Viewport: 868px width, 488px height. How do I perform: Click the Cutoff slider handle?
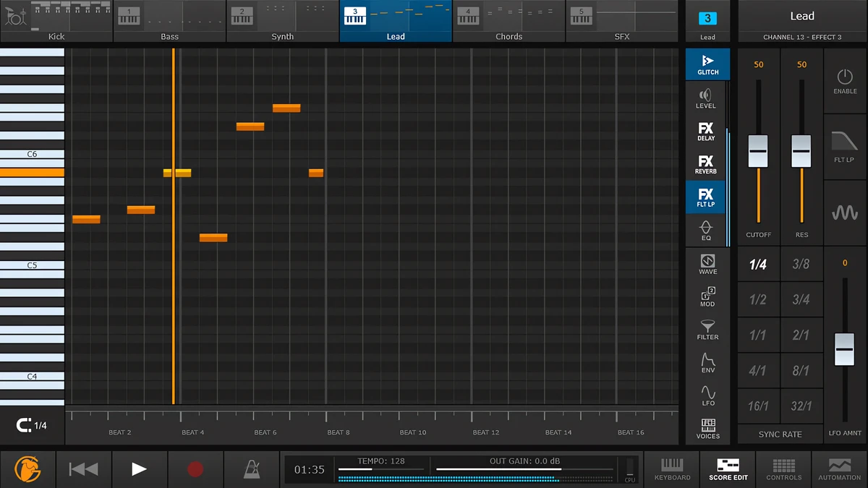pyautogui.click(x=758, y=151)
